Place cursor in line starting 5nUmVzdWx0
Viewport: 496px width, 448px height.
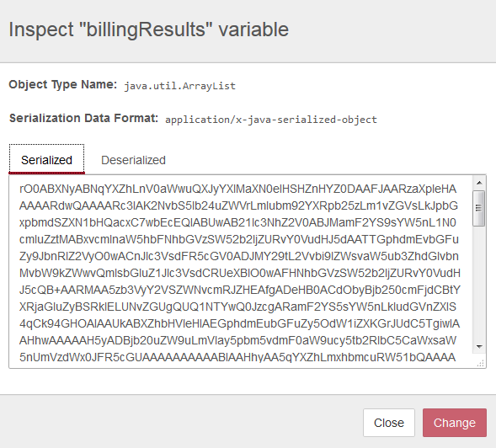(x=237, y=357)
